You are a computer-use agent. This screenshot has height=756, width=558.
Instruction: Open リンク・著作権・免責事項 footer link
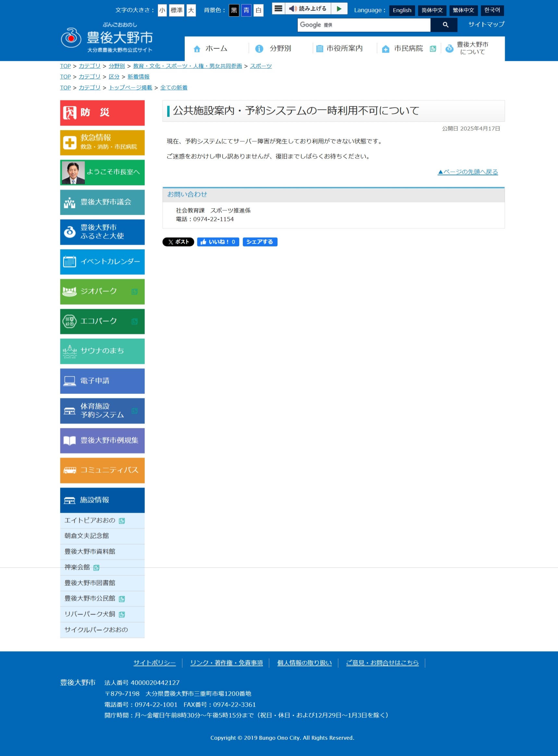click(227, 663)
